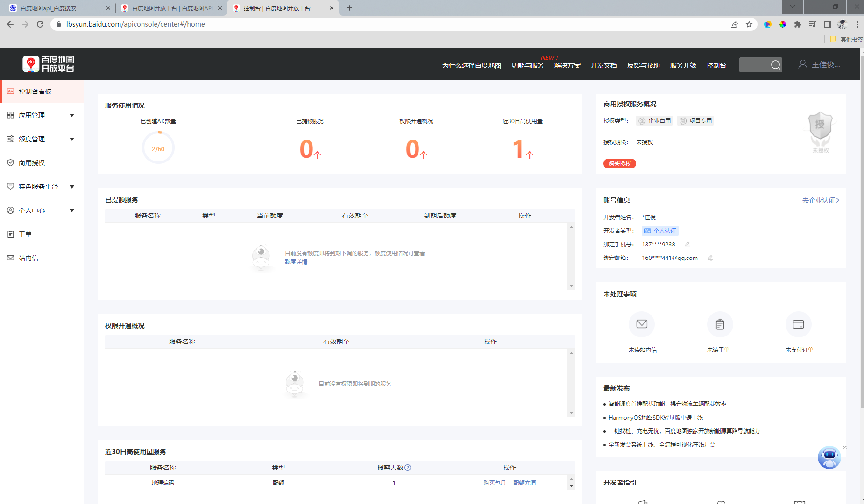Click the 个人认证 developer type badge
Viewport: 864px width, 504px height.
point(660,231)
